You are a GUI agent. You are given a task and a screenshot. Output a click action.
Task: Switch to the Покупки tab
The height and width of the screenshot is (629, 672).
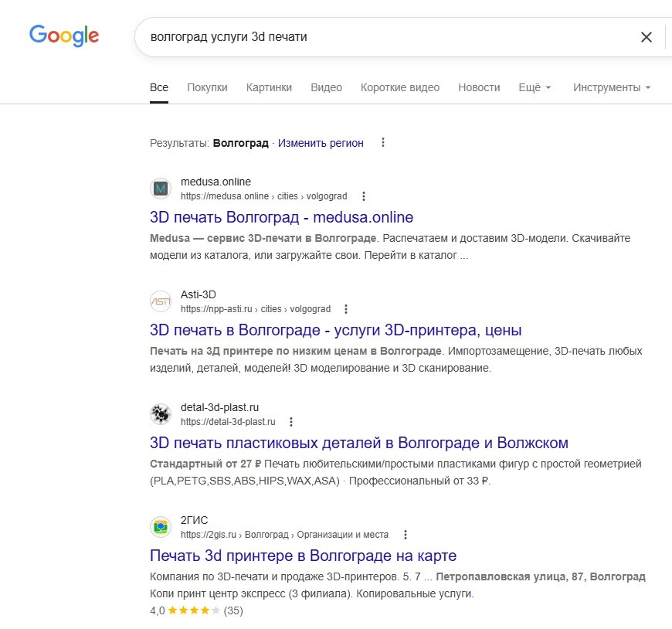(207, 87)
